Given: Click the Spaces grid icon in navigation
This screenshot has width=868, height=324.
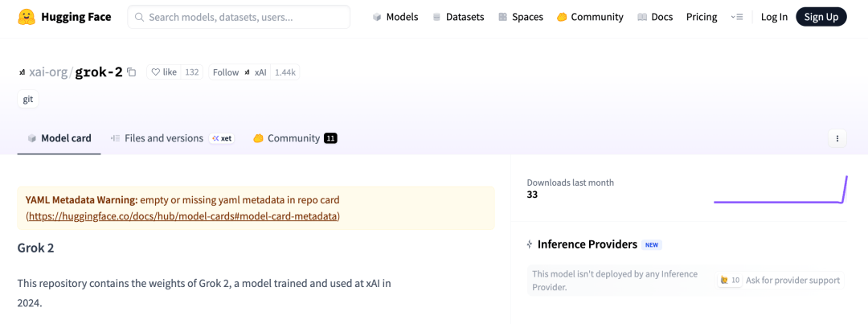Looking at the screenshot, I should pyautogui.click(x=502, y=17).
